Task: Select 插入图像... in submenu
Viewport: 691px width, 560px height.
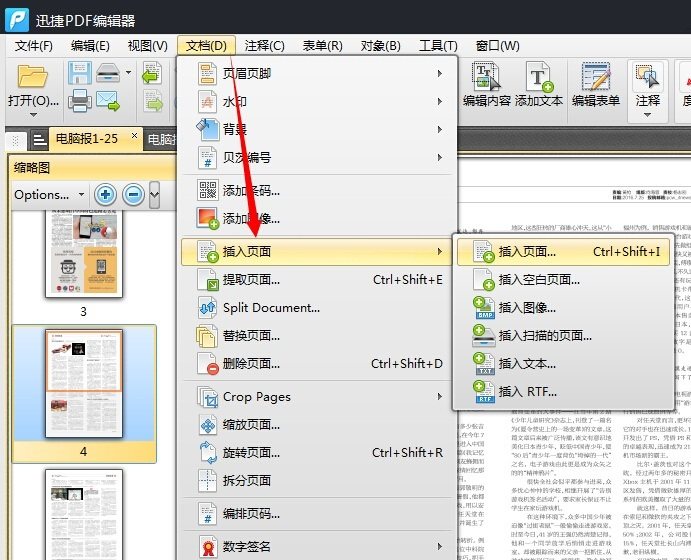Action: point(564,308)
